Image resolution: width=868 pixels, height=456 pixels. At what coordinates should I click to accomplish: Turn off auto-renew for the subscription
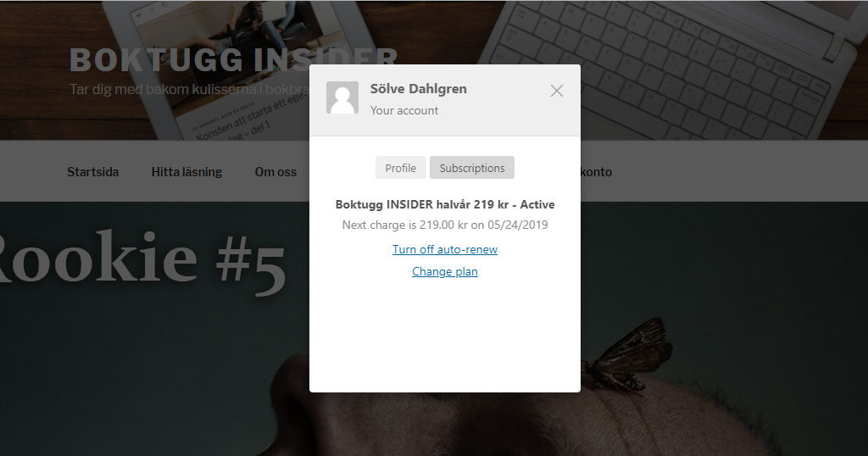pyautogui.click(x=445, y=249)
